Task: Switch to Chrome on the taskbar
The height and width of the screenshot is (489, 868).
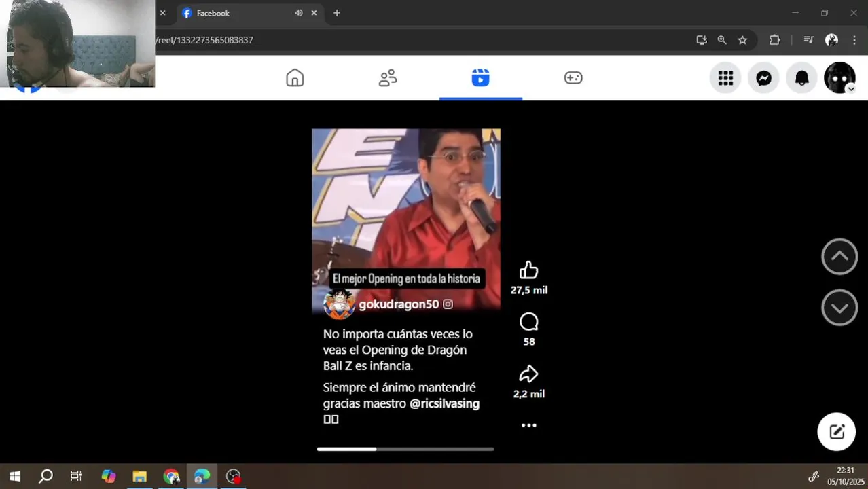Action: coord(171,476)
